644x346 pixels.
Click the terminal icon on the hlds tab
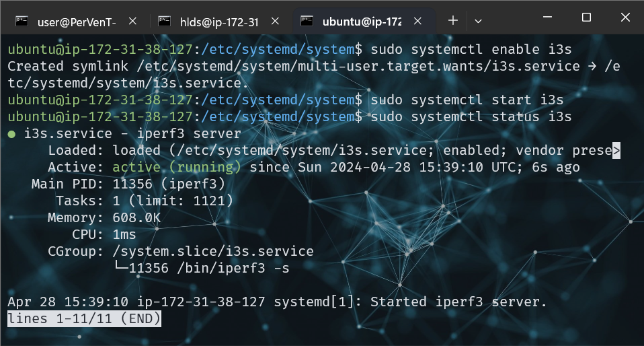pyautogui.click(x=164, y=21)
